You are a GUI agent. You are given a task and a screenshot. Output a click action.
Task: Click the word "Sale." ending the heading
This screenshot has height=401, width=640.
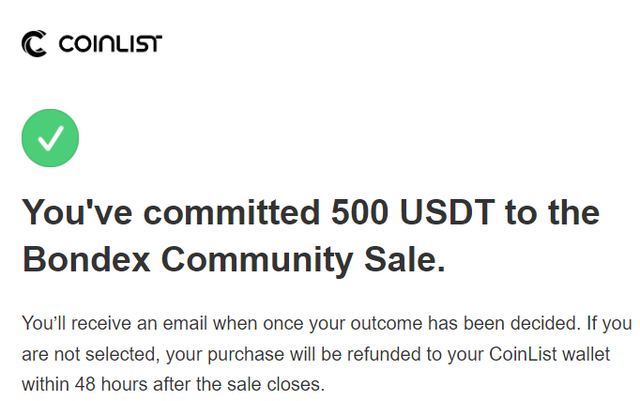coord(402,260)
